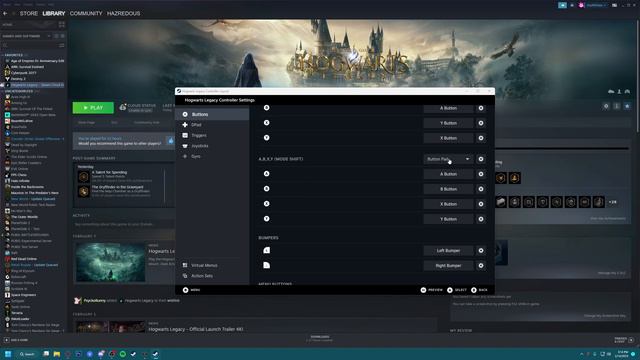Click Add a Game at bottom left
The width and height of the screenshot is (640, 360).
(16, 340)
